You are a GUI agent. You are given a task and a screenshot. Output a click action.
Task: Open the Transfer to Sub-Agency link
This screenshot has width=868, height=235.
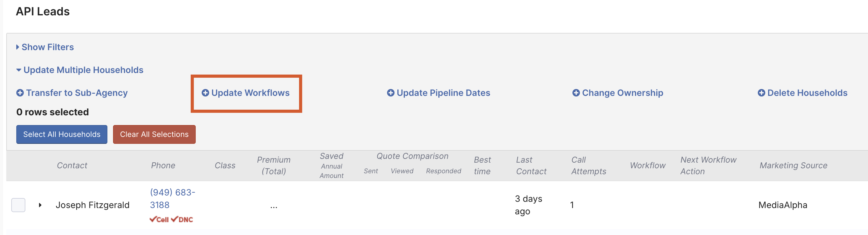(x=77, y=93)
